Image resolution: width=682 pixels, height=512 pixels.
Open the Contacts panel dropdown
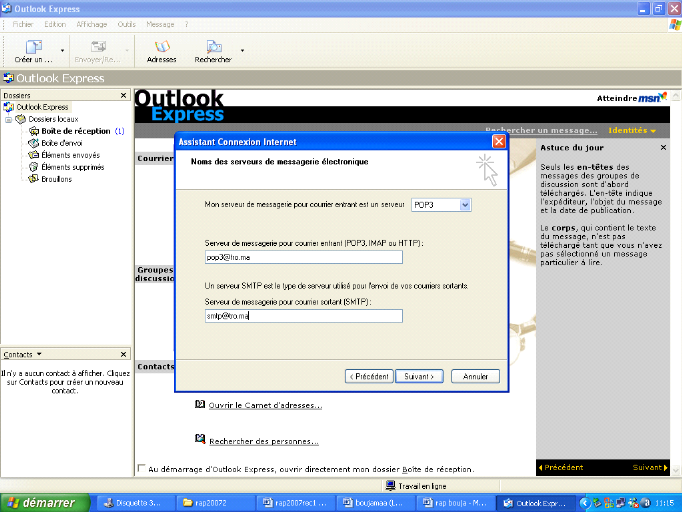(39, 354)
